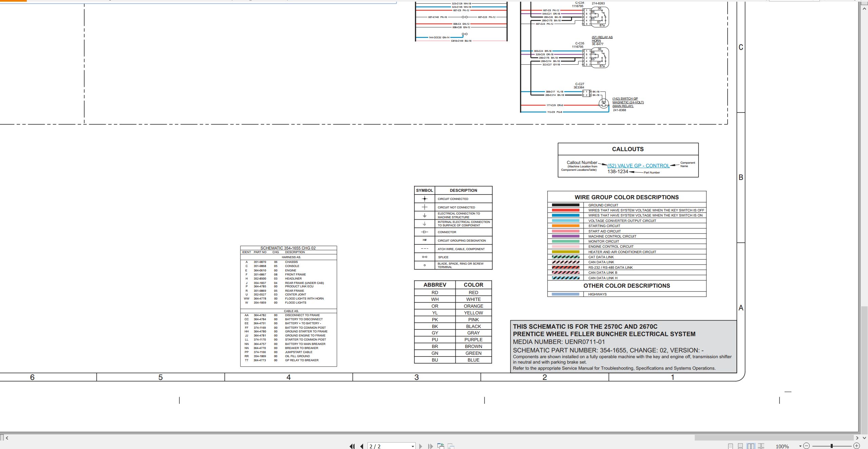
Task: Click the HIGHWAYS color description
Action: [x=597, y=294]
